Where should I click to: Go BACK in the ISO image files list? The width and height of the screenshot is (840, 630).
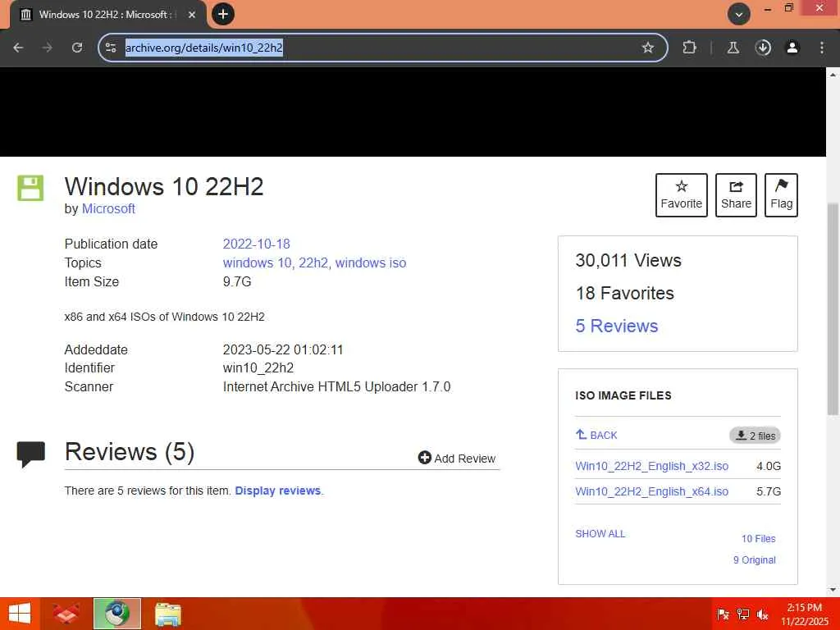596,435
